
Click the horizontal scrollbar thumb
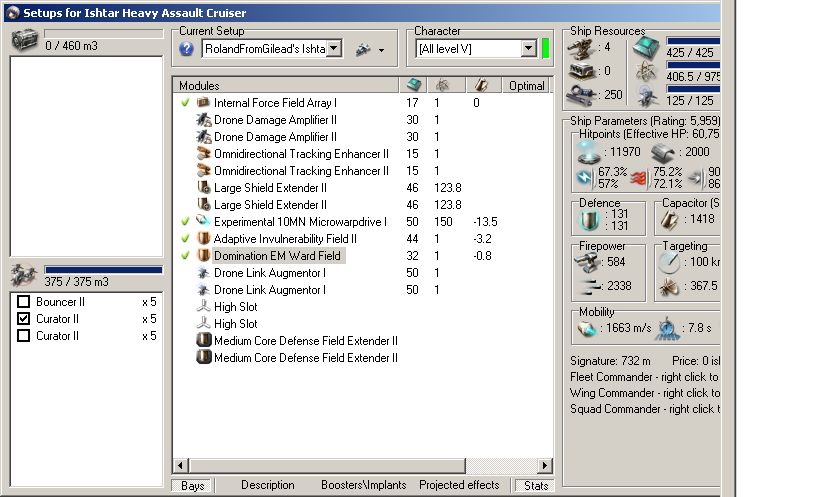coord(327,465)
